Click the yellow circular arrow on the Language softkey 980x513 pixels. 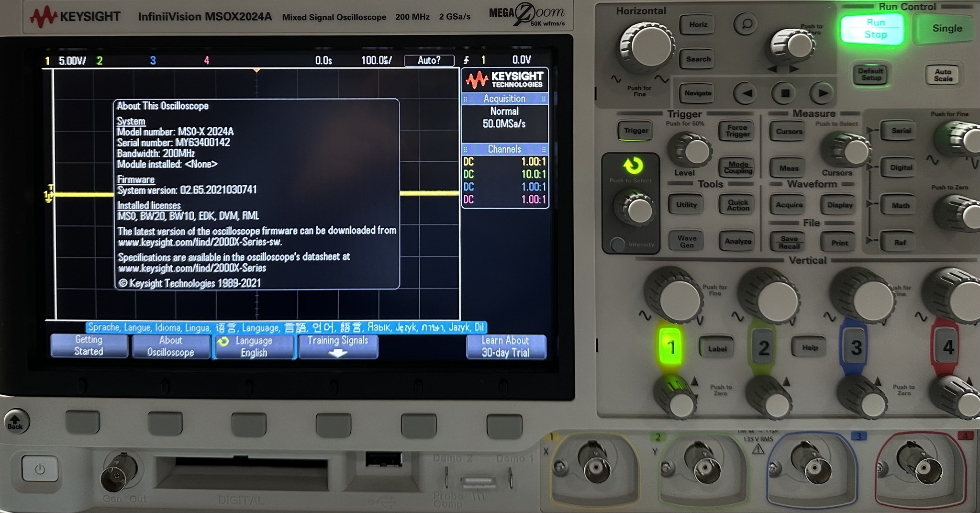[x=223, y=341]
